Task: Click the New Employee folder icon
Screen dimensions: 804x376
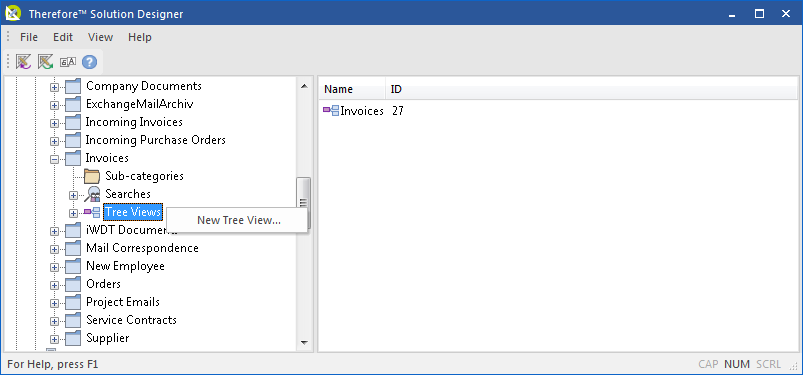Action: 73,266
